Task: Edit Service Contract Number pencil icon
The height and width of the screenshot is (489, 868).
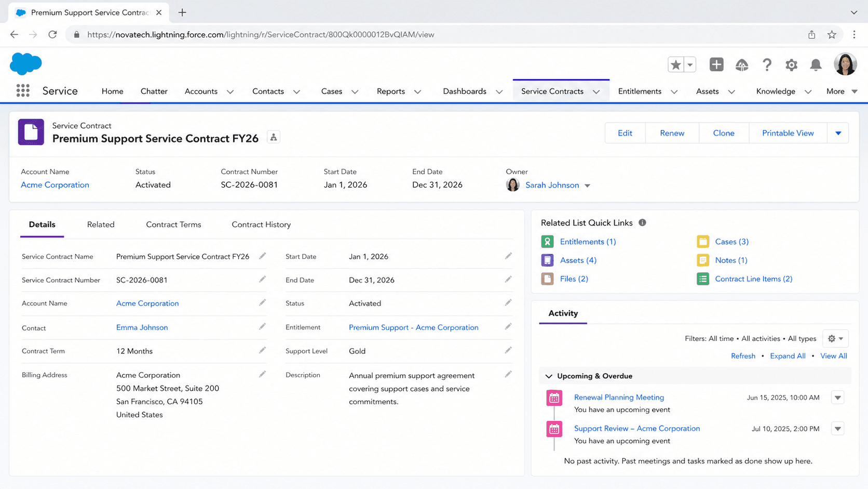Action: coord(263,279)
